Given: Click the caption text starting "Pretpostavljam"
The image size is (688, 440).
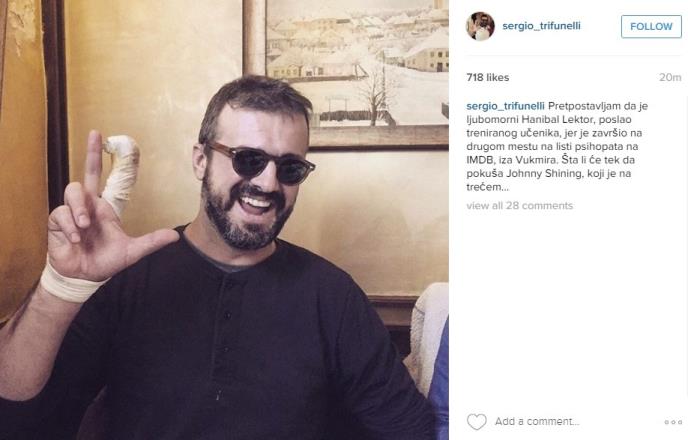Looking at the screenshot, I should 557,146.
